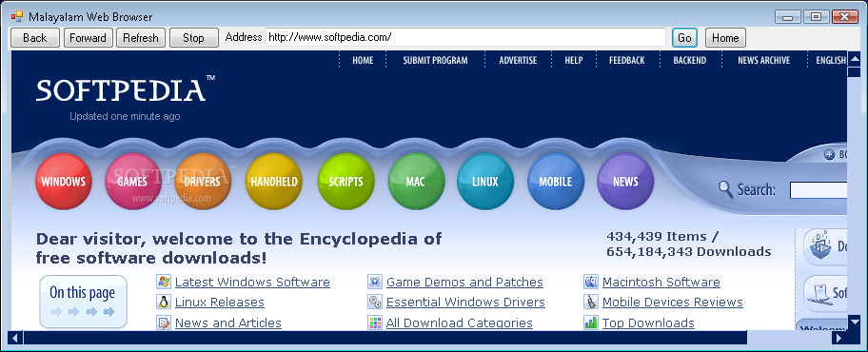The height and width of the screenshot is (352, 868).
Task: Click the Latest Windows Software icon
Action: tap(164, 282)
